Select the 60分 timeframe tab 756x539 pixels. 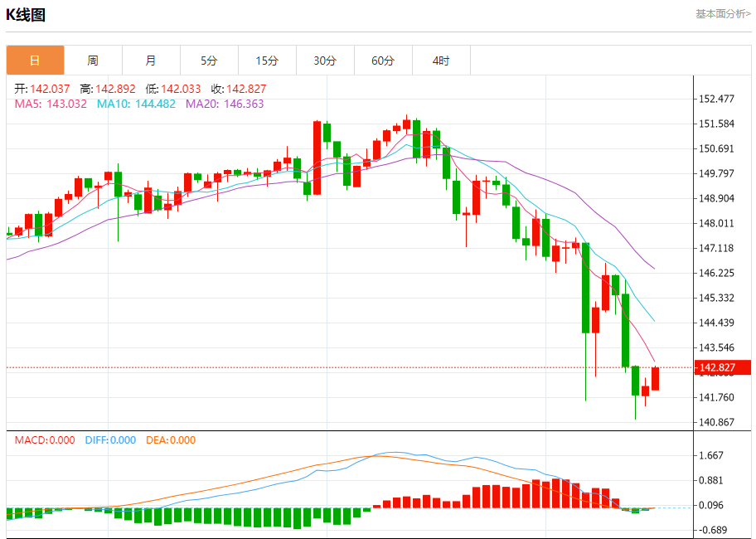tap(383, 61)
